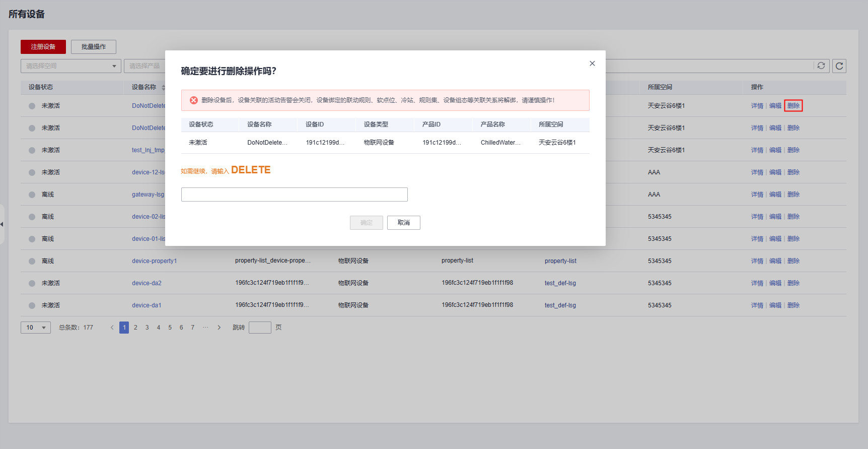The height and width of the screenshot is (449, 868).
Task: Click the pagination ellipsis to skip pages
Action: pyautogui.click(x=205, y=328)
